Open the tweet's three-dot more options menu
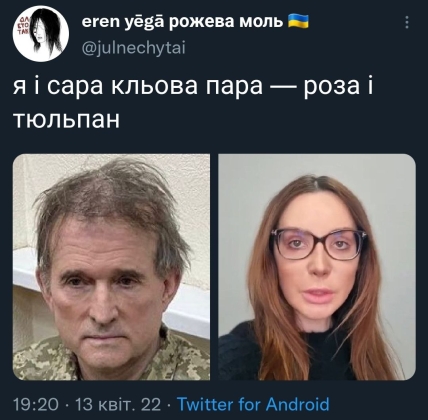This screenshot has height=420, width=428. [x=407, y=22]
